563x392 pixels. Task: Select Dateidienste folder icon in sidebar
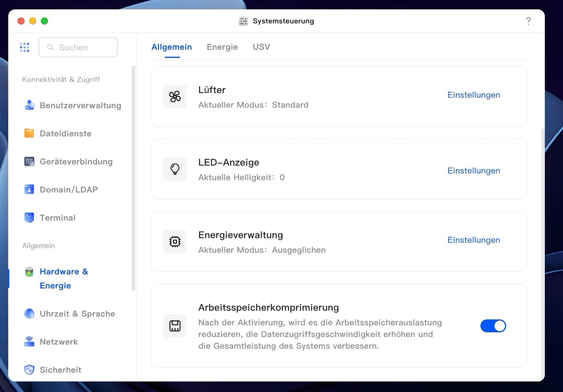pos(29,134)
